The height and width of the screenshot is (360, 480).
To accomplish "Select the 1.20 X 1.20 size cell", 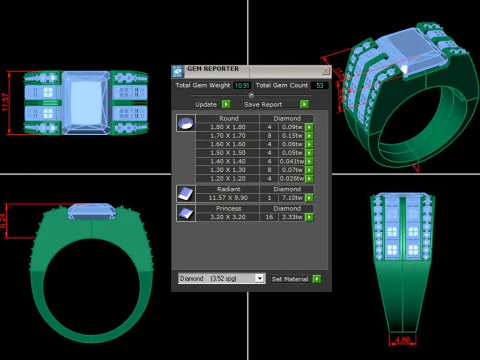I will 228,179.
